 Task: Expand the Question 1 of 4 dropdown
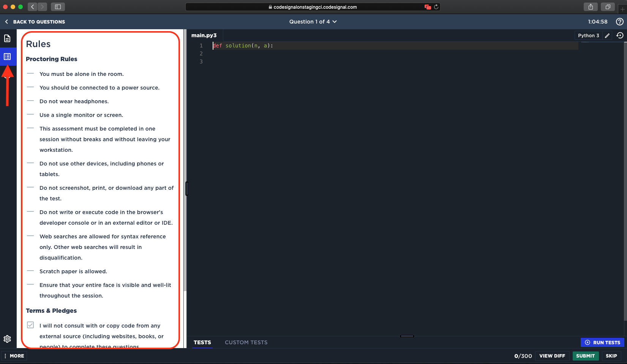pos(313,22)
